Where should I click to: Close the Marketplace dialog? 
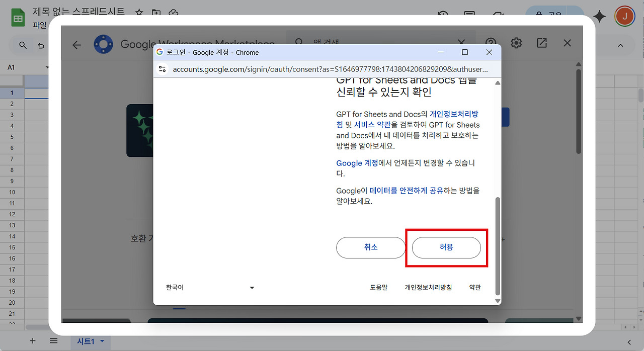click(x=568, y=43)
